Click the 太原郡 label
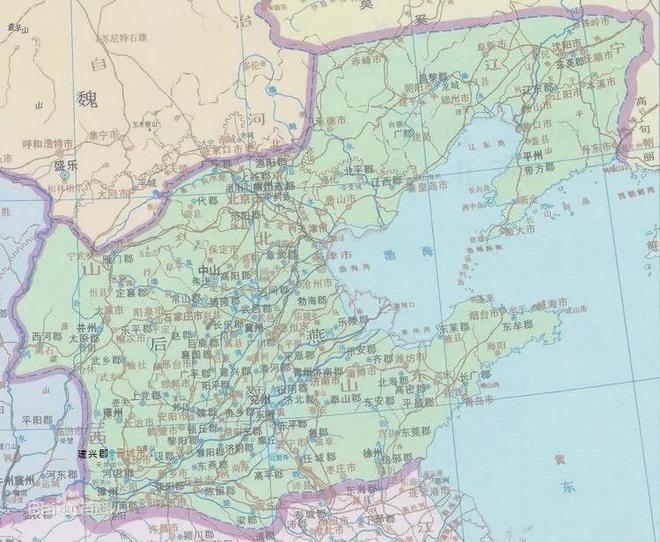Viewport: 660px width, 542px height. point(85,339)
